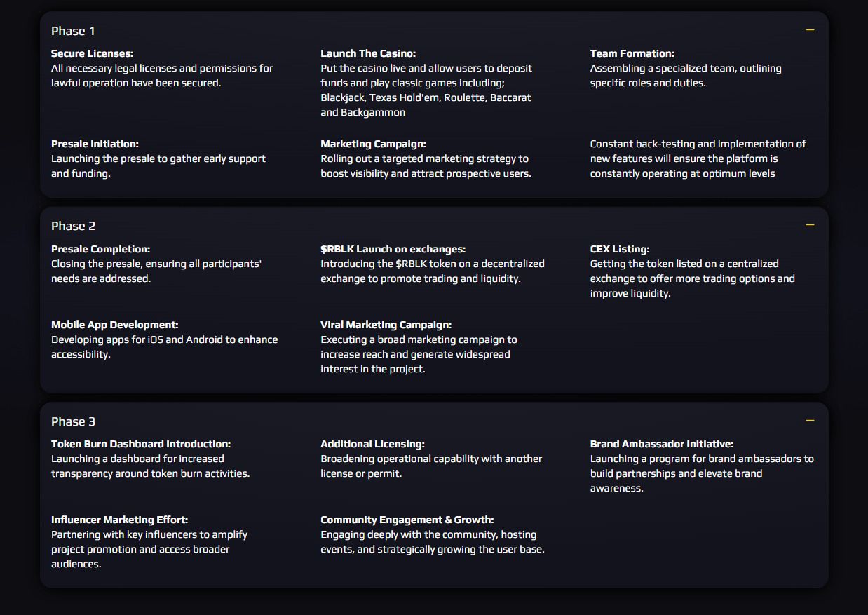Select the Token Burn Dashboard Introduction heading

141,444
